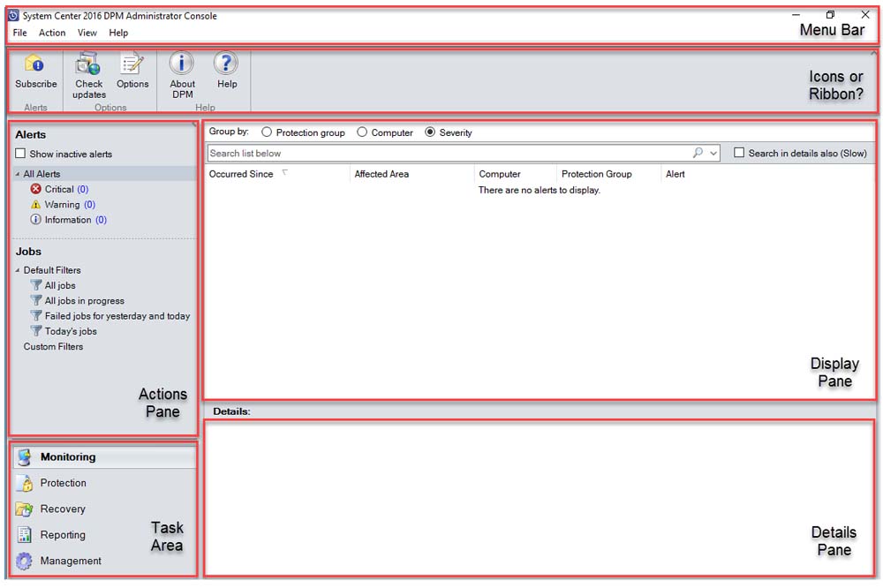The image size is (883, 588).
Task: Click the Subscribe alerts icon
Action: pyautogui.click(x=35, y=64)
